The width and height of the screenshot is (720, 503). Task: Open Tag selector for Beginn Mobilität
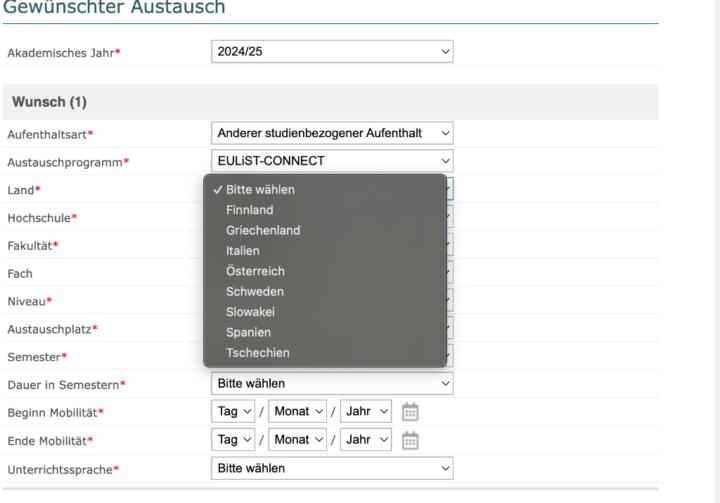pos(236,411)
